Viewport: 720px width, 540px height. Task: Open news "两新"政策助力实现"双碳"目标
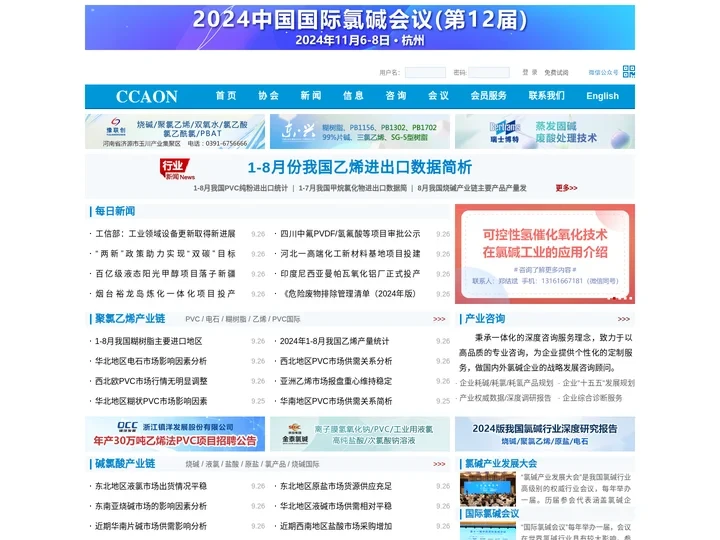[x=165, y=253]
